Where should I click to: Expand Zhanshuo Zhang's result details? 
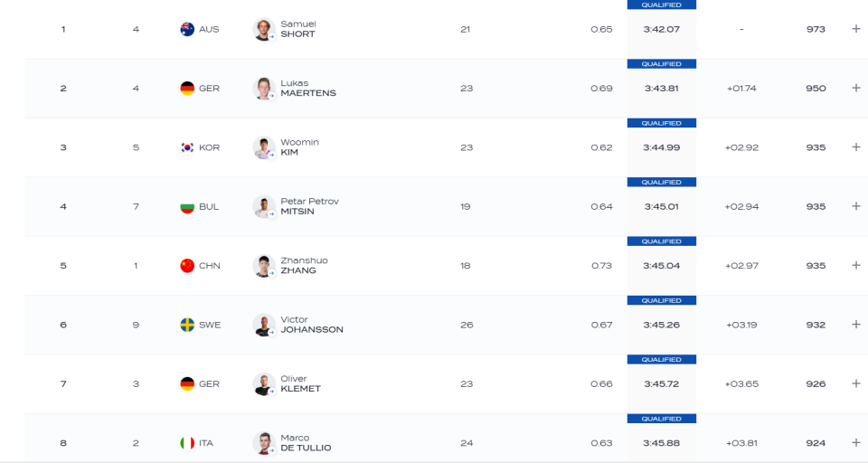pos(856,265)
